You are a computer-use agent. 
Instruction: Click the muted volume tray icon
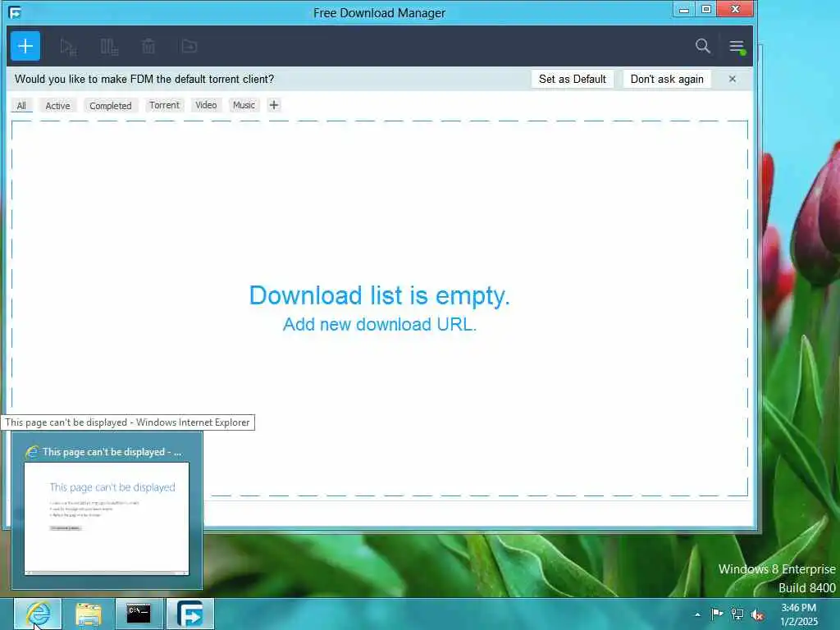click(757, 615)
